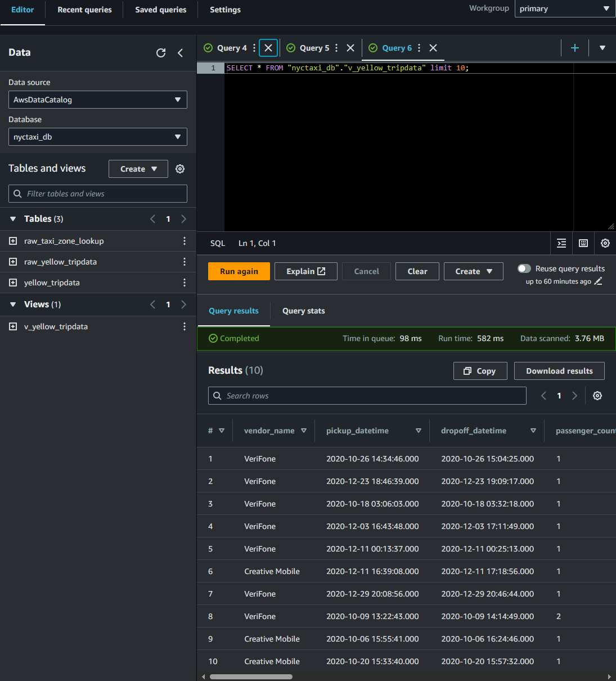The width and height of the screenshot is (616, 681).
Task: Sort by dropoff_datetime column
Action: tap(533, 431)
